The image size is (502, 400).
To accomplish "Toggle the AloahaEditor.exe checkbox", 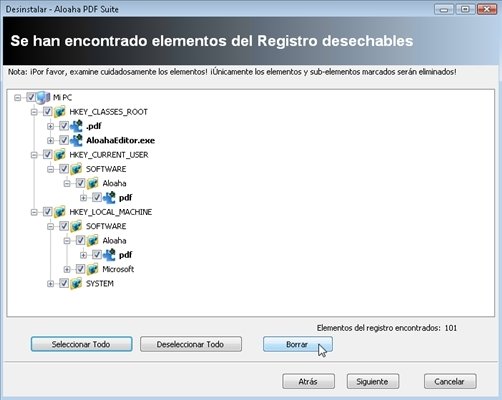I will click(x=64, y=140).
